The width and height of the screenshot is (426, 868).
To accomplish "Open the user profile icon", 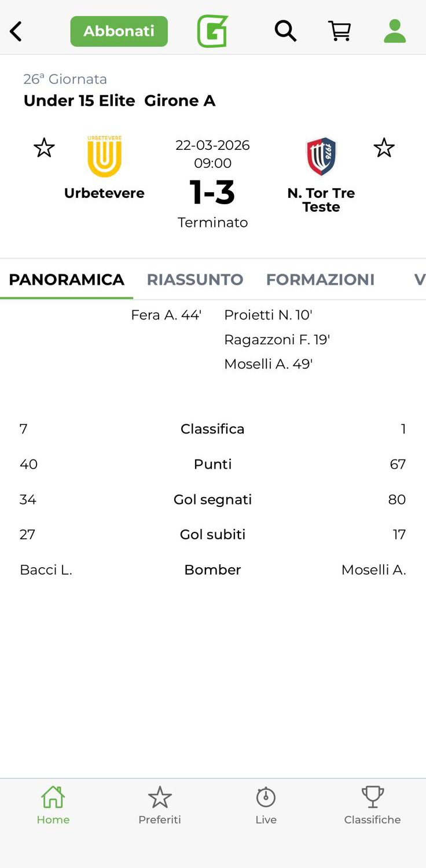I will 395,31.
